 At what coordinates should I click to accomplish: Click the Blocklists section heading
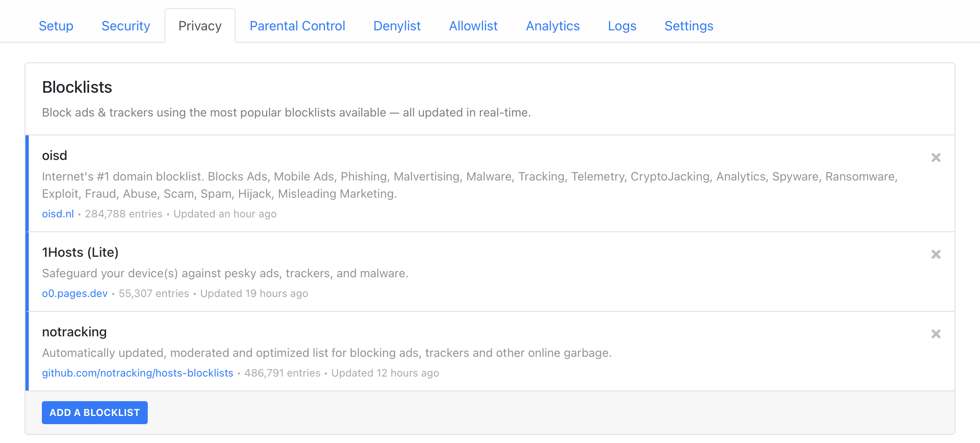tap(77, 87)
